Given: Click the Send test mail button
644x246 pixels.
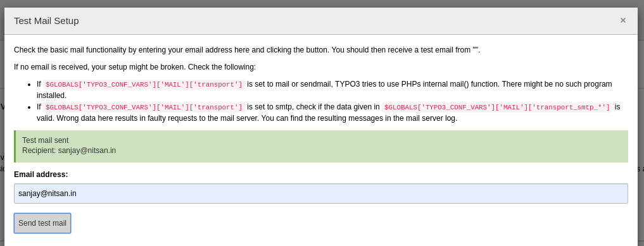Looking at the screenshot, I should [42, 223].
